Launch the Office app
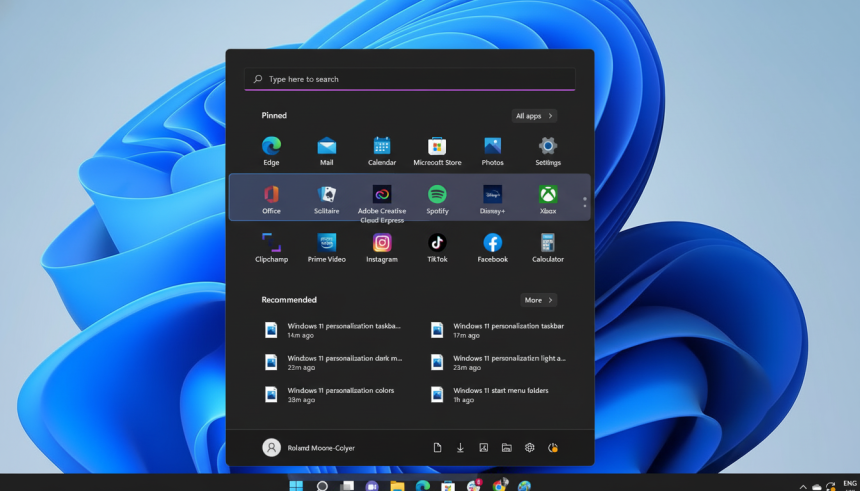The image size is (860, 491). pos(271,199)
